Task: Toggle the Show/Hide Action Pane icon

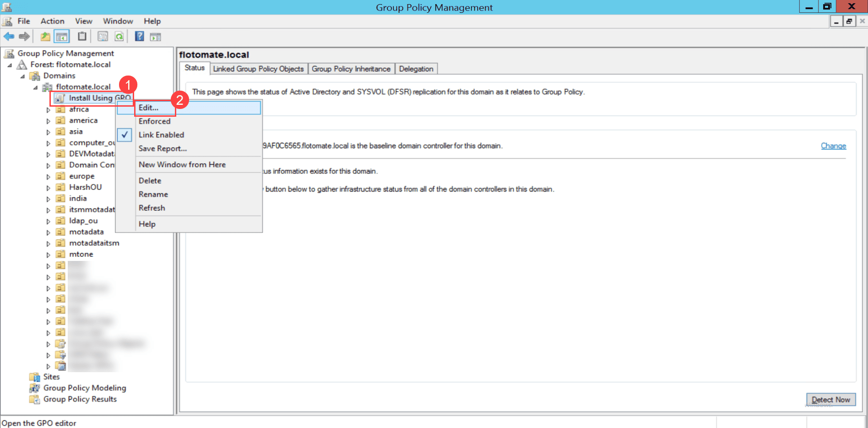Action: pos(156,37)
